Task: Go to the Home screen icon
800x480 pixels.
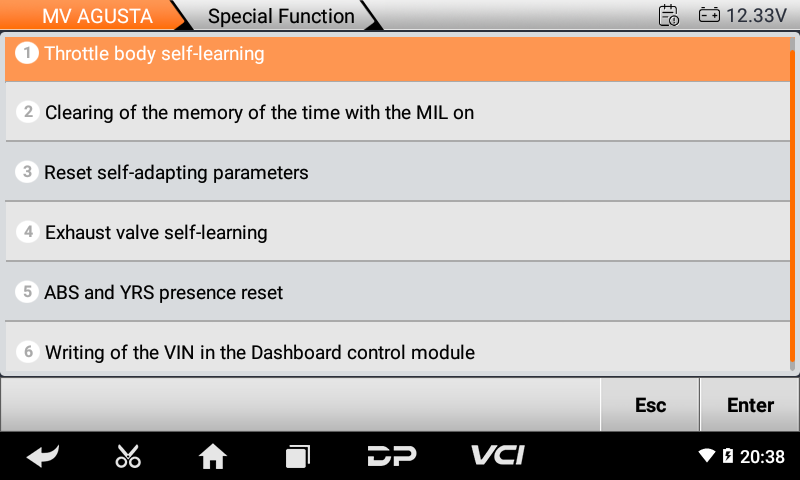Action: click(212, 457)
